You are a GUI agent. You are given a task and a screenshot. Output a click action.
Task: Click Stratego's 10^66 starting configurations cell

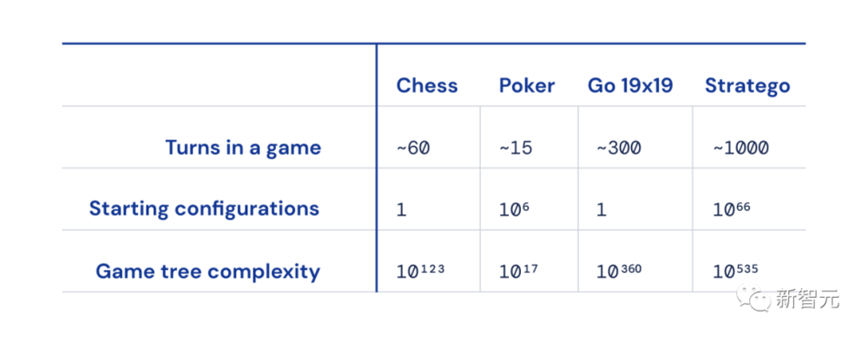[x=731, y=210]
